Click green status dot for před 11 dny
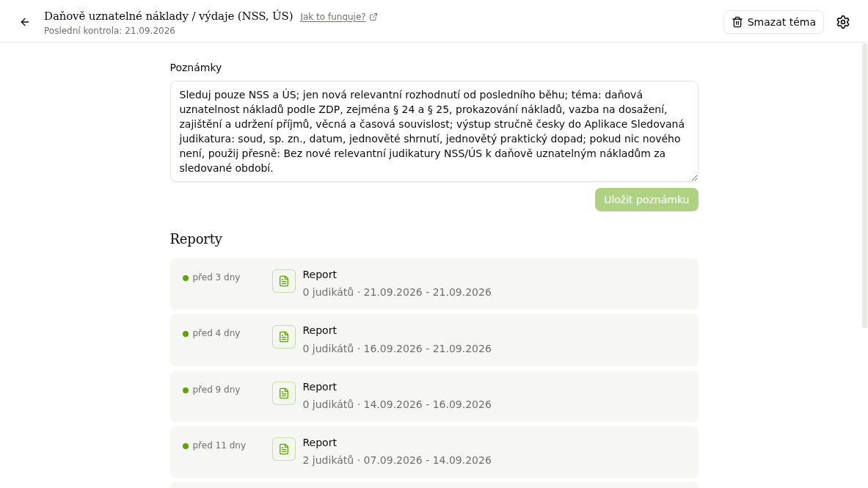This screenshot has height=488, width=868. 186,446
